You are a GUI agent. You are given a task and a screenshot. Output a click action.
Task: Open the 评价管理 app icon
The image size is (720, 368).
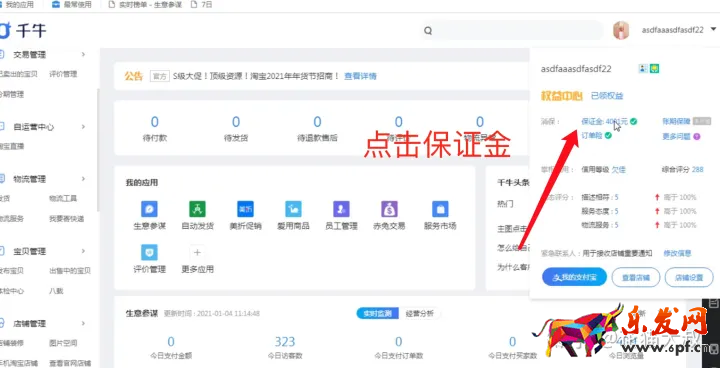point(149,252)
